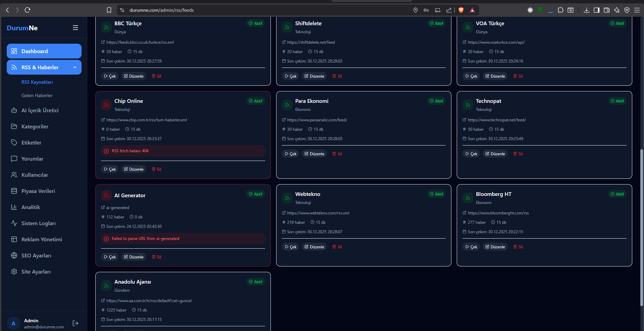Bookmark this page in browser toolbar
This screenshot has width=644, height=331.
click(109, 10)
